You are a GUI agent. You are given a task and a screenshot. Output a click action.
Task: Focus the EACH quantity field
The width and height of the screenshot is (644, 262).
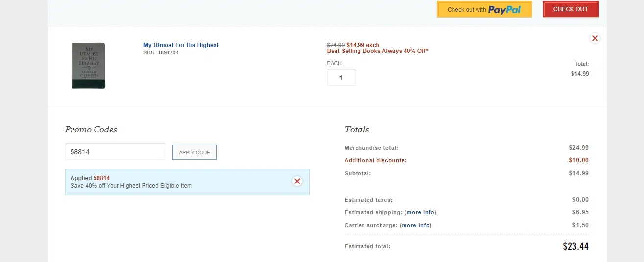341,78
